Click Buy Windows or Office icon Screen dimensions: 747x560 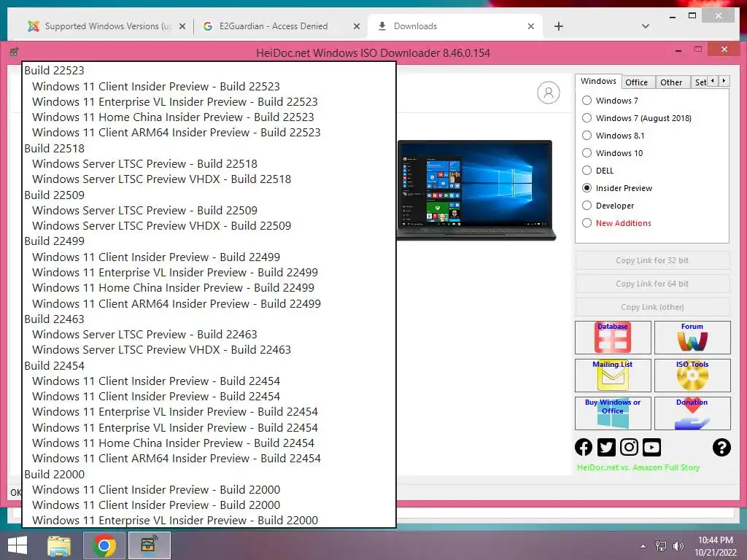[613, 413]
